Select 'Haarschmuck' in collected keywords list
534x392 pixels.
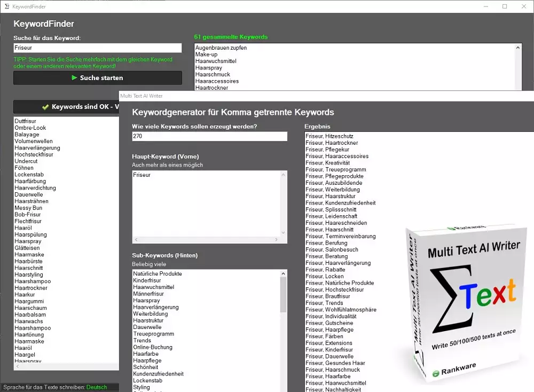[x=213, y=74]
